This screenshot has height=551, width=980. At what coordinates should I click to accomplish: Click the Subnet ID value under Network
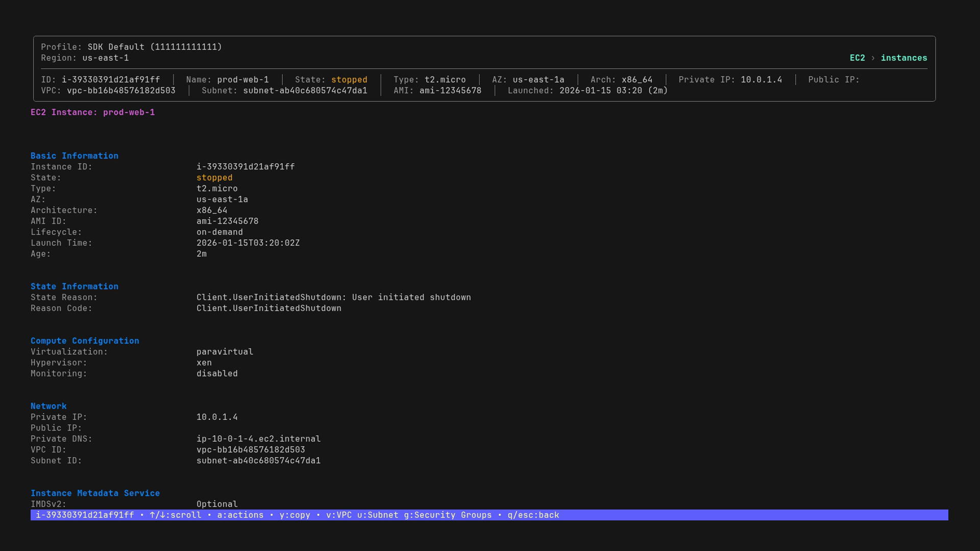[x=258, y=461]
